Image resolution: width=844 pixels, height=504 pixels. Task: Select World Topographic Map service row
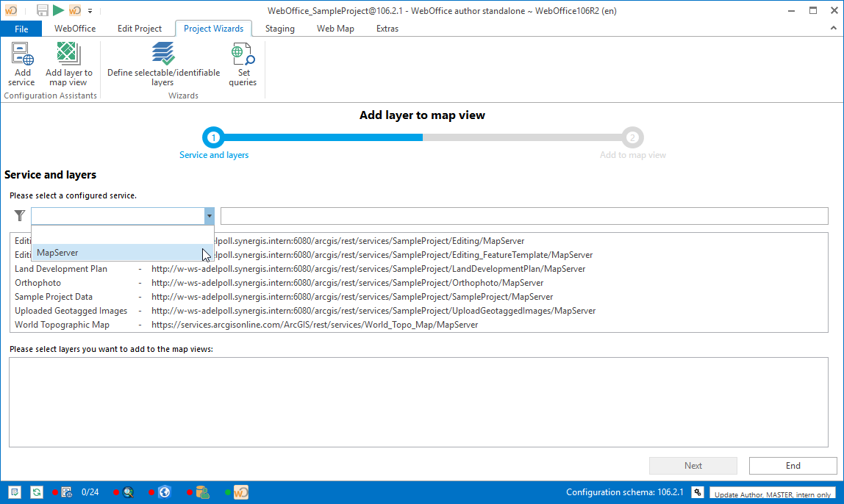tap(62, 325)
